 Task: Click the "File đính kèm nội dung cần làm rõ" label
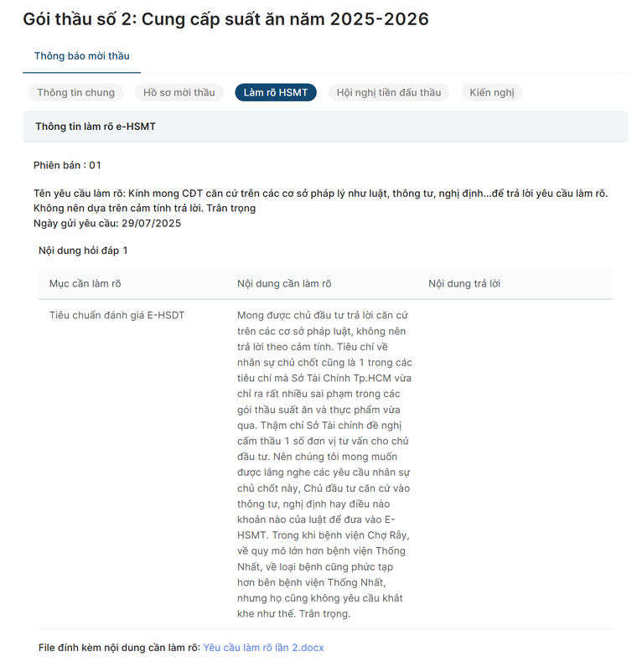pos(118,648)
